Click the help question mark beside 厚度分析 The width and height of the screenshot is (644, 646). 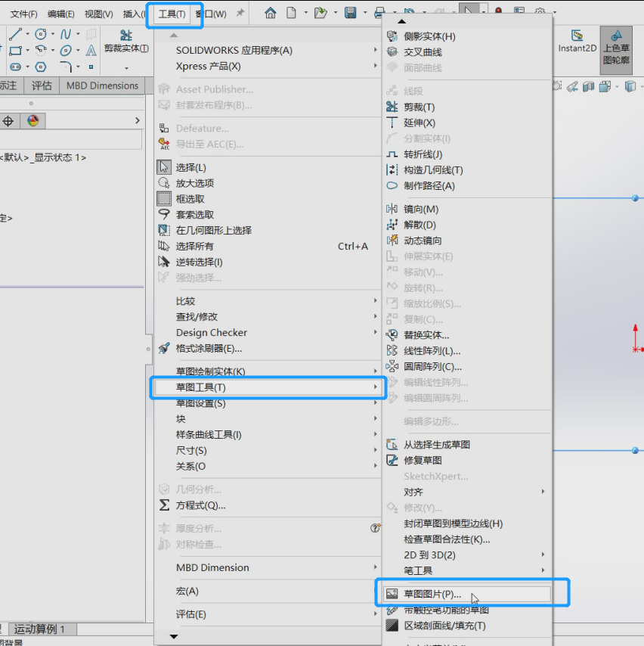376,530
